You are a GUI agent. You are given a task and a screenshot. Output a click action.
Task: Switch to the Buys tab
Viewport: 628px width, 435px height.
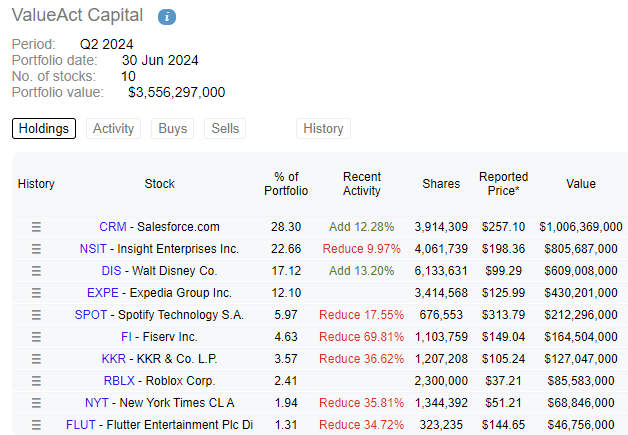[x=173, y=129]
